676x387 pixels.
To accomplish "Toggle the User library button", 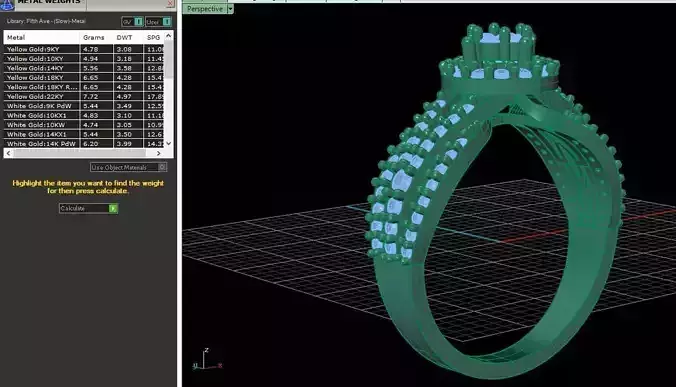I will point(158,22).
